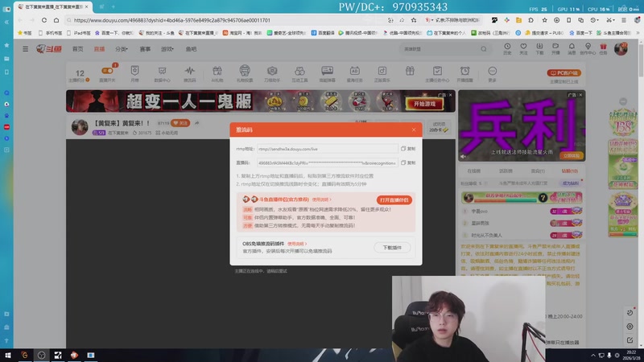Collapse the right floating promo widgets
644x362 pixels.
pyautogui.click(x=623, y=101)
